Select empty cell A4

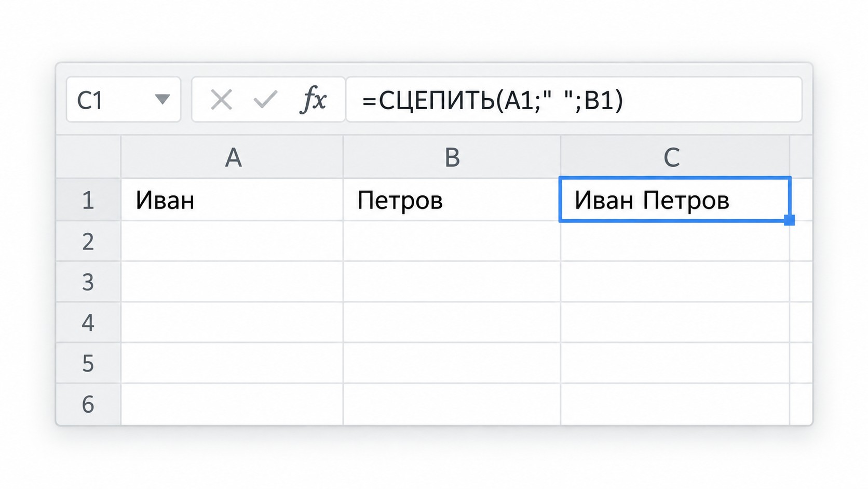tap(232, 322)
